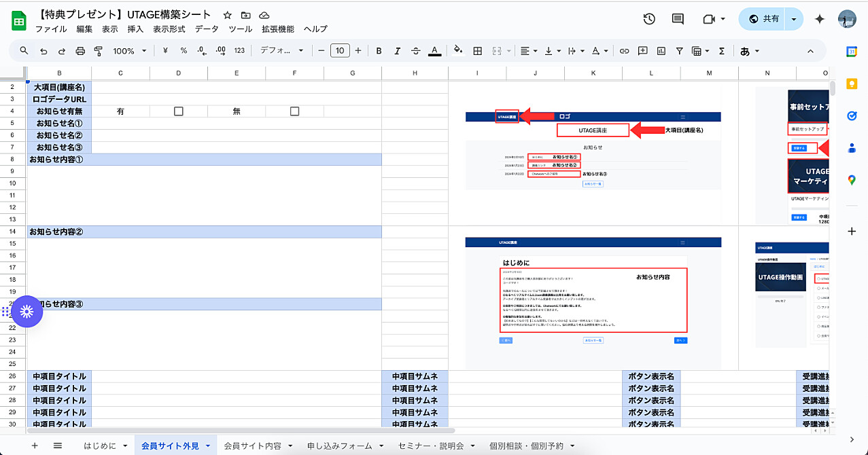Apply strikethrough formatting

tap(416, 51)
